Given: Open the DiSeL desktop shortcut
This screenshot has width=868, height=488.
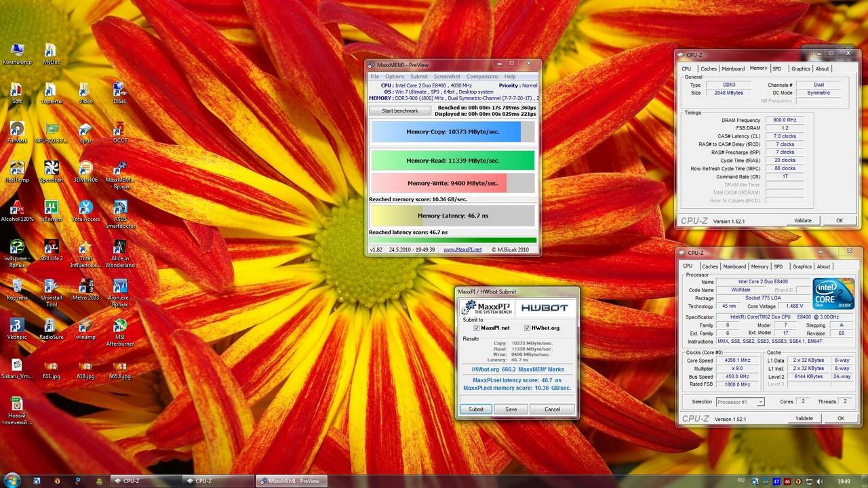Looking at the screenshot, I should (x=120, y=93).
